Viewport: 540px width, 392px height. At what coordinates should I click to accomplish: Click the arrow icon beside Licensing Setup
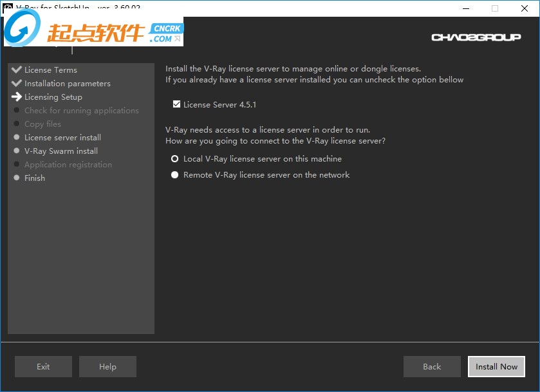17,97
